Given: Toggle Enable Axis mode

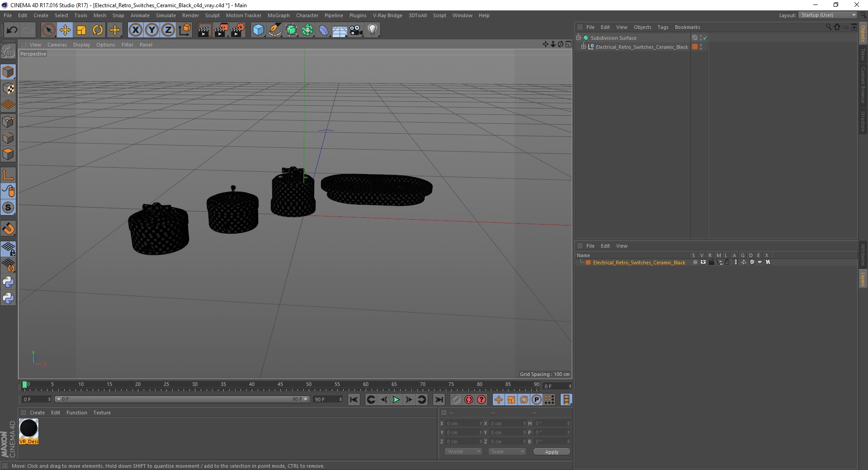Looking at the screenshot, I should (8, 175).
